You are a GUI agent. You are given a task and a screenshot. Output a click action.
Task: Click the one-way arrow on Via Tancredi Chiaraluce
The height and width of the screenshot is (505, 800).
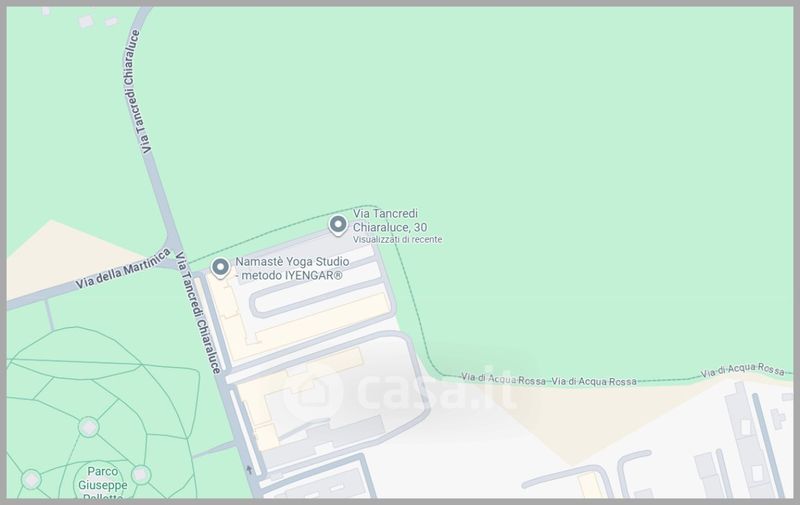249,469
